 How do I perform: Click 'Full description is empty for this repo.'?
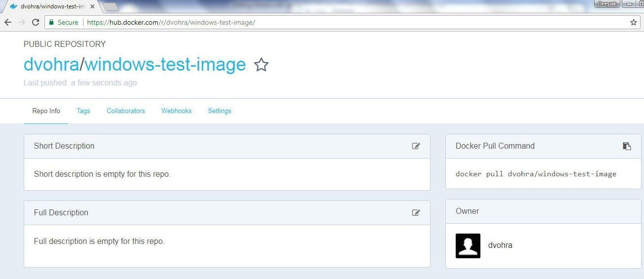click(99, 241)
